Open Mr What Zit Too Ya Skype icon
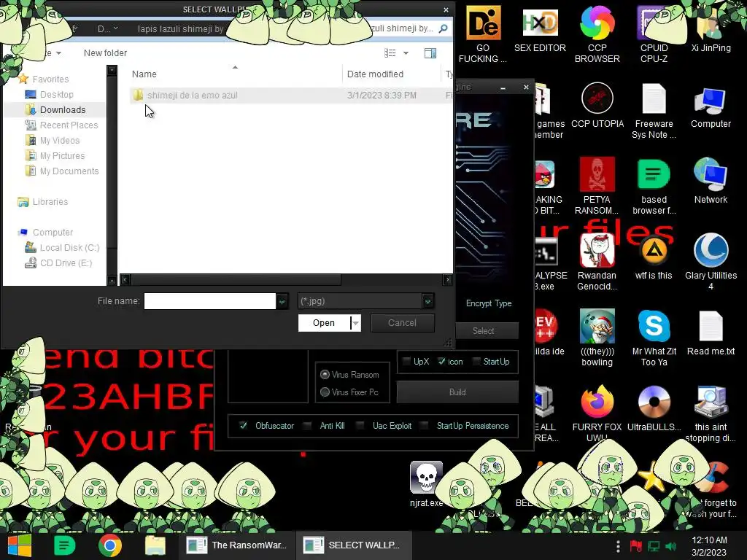This screenshot has height=560, width=747. pyautogui.click(x=654, y=338)
